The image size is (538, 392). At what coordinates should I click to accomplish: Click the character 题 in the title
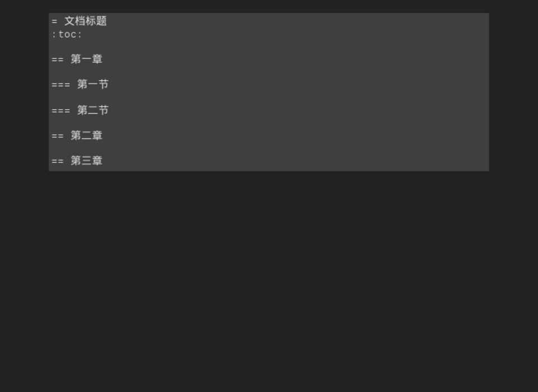(x=102, y=21)
